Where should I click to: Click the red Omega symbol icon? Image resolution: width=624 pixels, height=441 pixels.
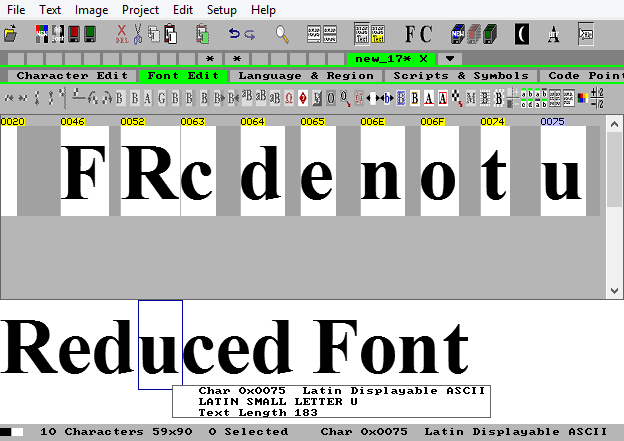(x=289, y=98)
